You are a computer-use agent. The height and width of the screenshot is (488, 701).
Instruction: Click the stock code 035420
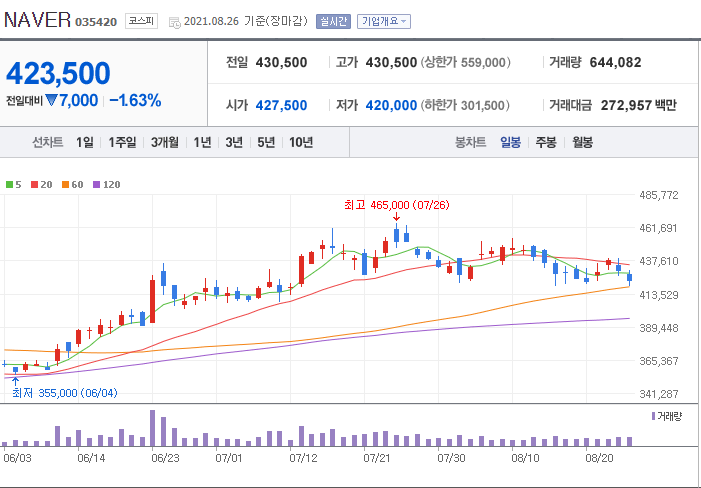click(96, 22)
